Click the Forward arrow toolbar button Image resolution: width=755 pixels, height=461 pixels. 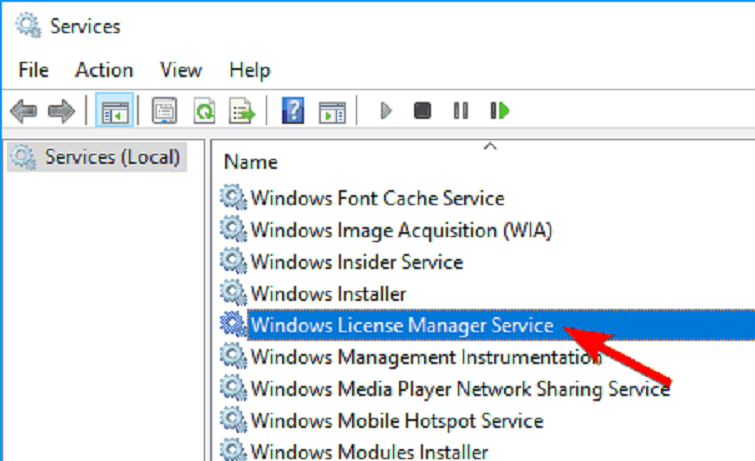pyautogui.click(x=61, y=111)
